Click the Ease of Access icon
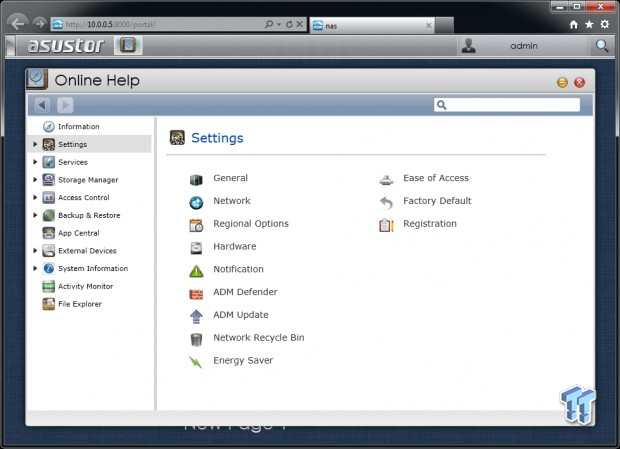620x449 pixels. pyautogui.click(x=386, y=180)
